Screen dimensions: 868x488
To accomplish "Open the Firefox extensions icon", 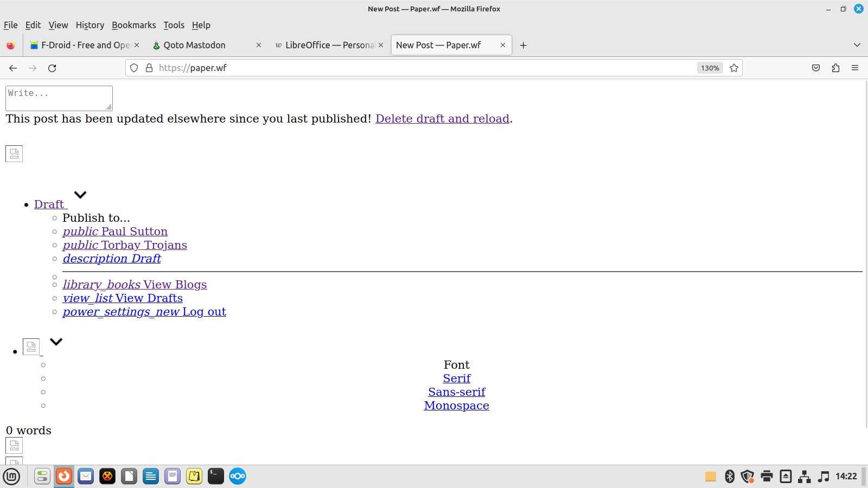I will tap(835, 68).
